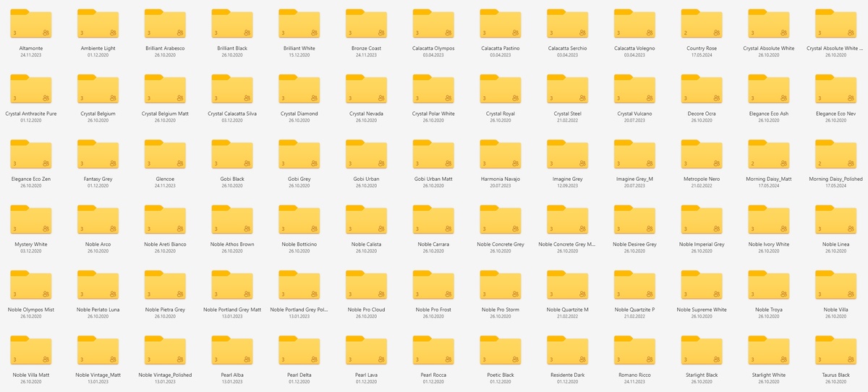Select the Noble Concrete Grey M... name

click(x=567, y=244)
